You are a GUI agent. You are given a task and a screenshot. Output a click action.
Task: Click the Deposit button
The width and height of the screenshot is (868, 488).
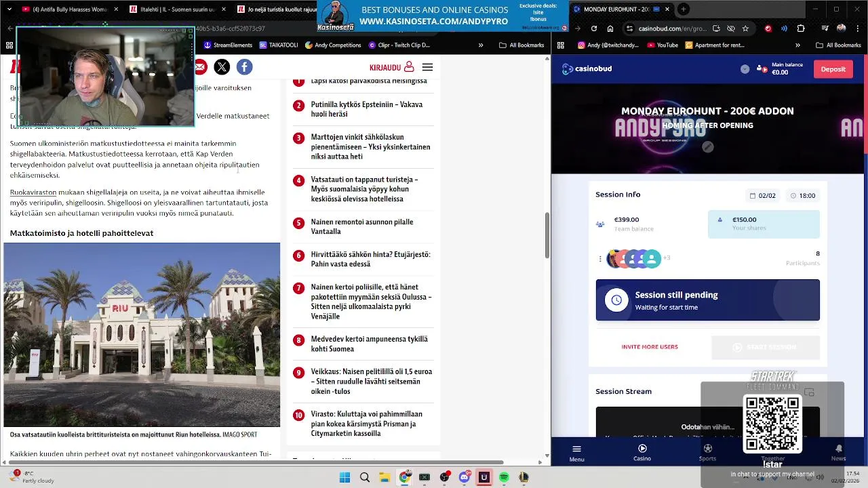(x=833, y=69)
